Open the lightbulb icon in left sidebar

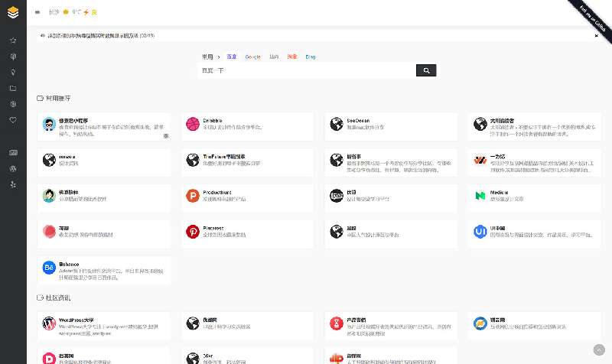[x=13, y=72]
